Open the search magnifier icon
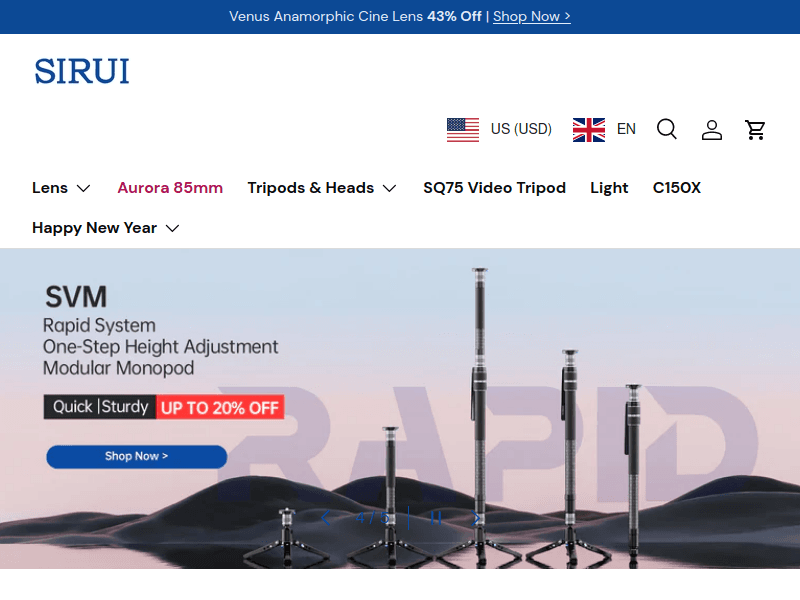The image size is (800, 600). click(667, 129)
